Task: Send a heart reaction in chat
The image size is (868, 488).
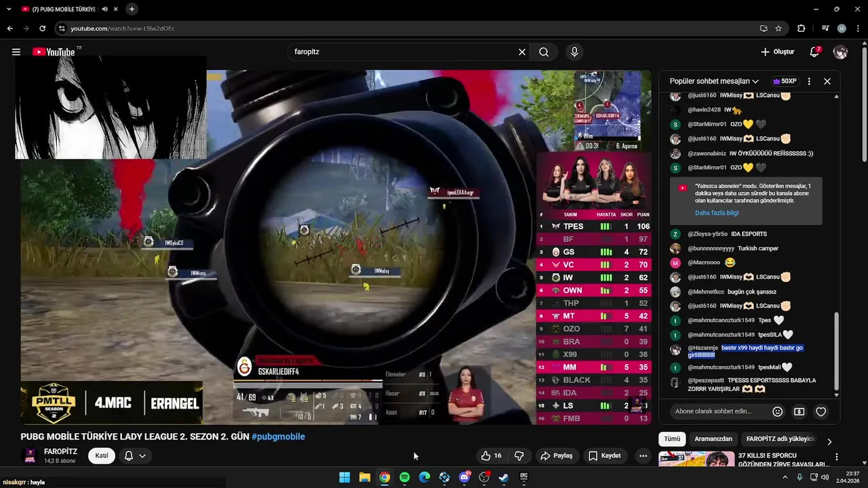Action: [x=821, y=411]
